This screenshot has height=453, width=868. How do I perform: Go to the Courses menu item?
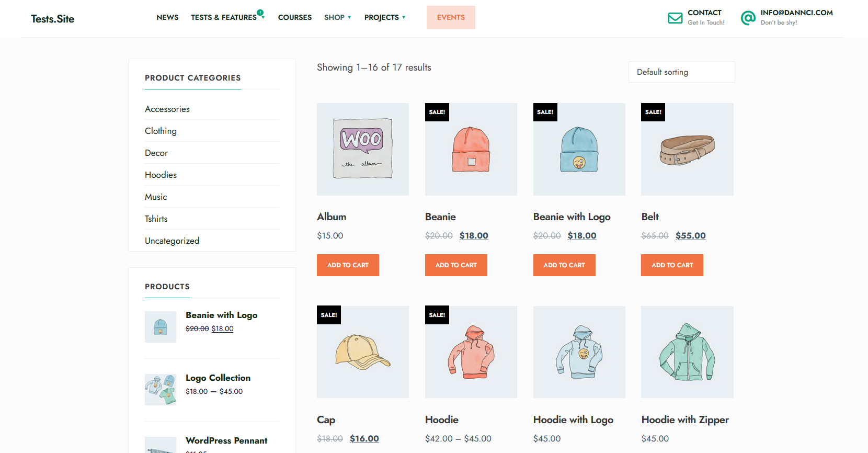point(295,17)
